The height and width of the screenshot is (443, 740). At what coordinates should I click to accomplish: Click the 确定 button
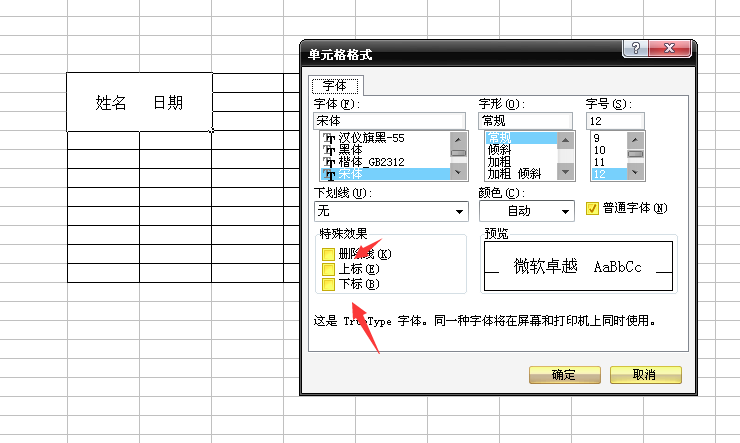click(564, 375)
